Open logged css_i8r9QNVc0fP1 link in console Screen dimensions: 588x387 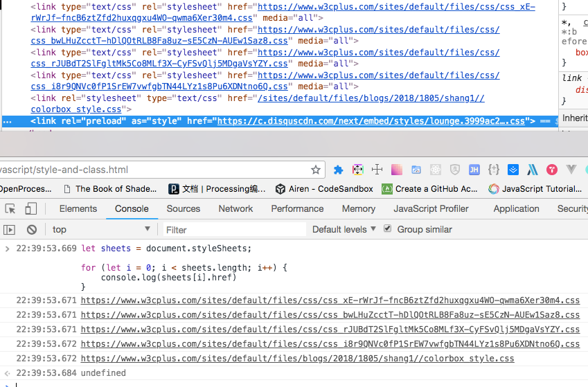(x=330, y=344)
